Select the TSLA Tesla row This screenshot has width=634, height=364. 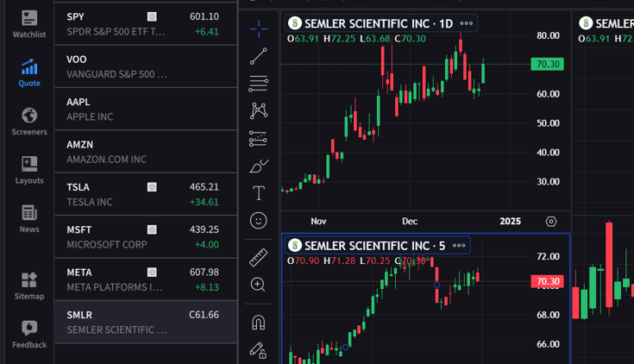tap(146, 195)
